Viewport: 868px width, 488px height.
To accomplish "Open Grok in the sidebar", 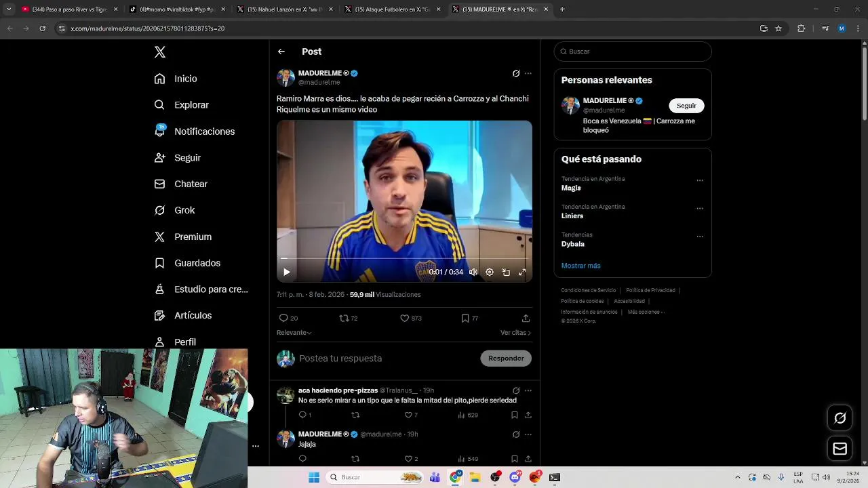I will pos(174,211).
